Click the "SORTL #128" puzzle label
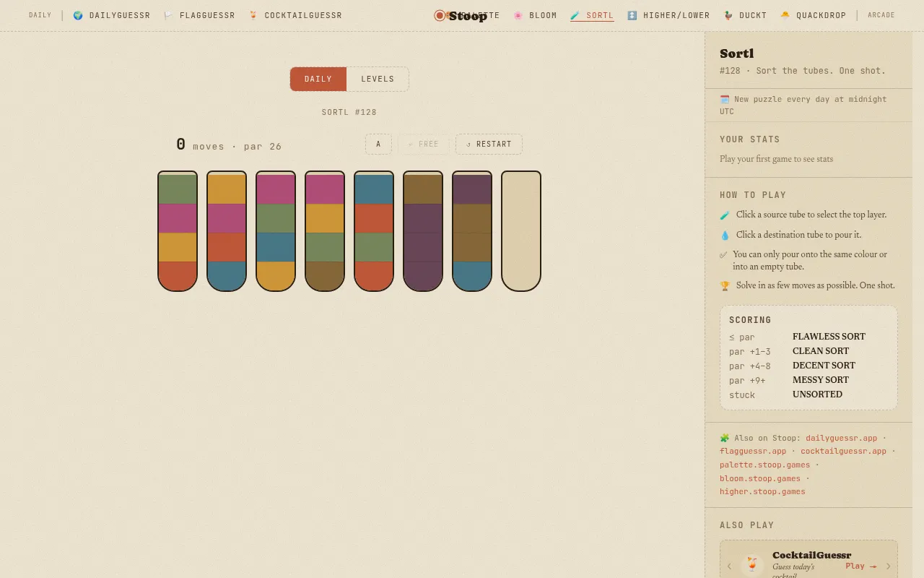Image resolution: width=924 pixels, height=578 pixels. (x=349, y=112)
